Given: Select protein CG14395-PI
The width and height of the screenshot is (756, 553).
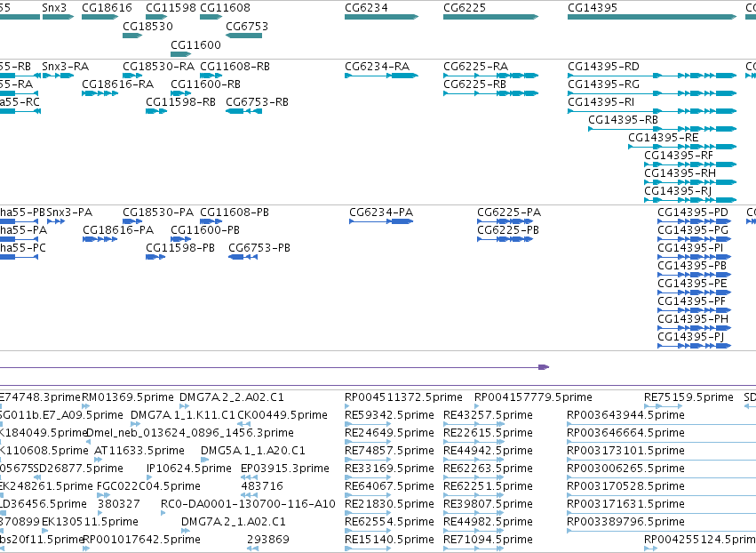Looking at the screenshot, I should (695, 257).
